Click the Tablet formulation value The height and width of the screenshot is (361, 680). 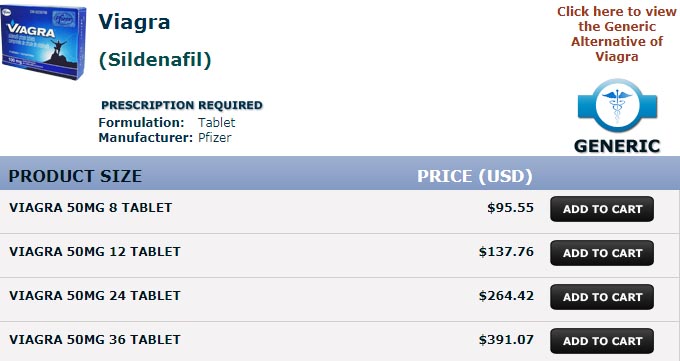(216, 122)
